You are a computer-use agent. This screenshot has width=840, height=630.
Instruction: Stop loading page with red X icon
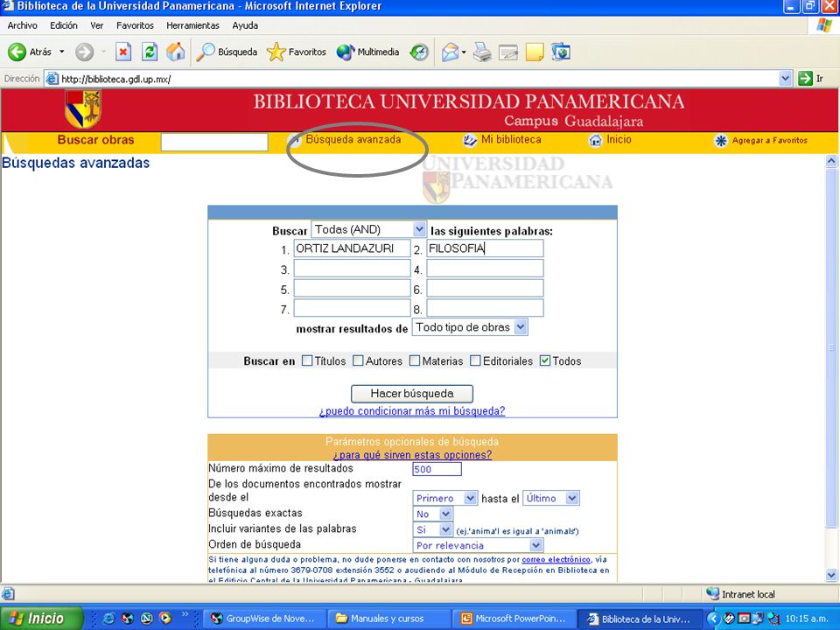[x=123, y=52]
